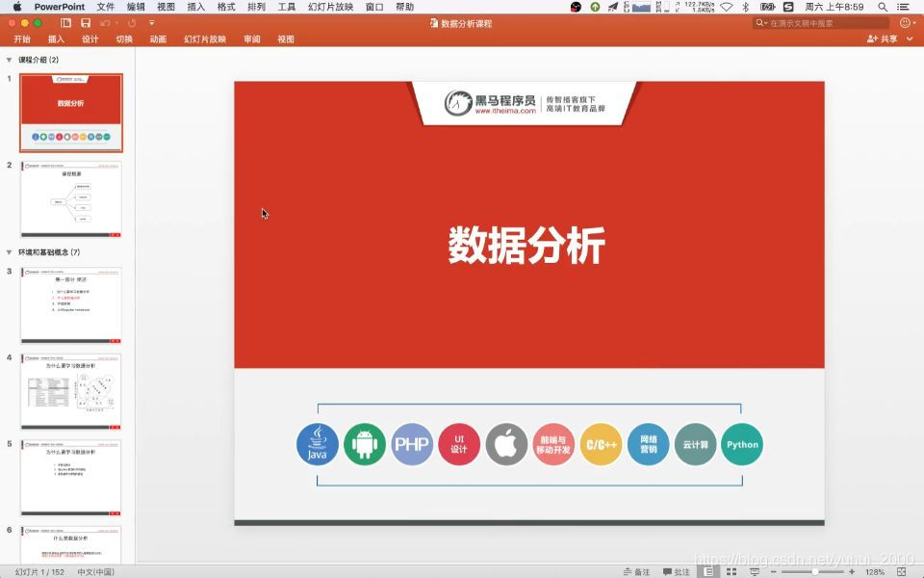This screenshot has height=578, width=924.
Task: Open the undo history dropdown arrow
Action: click(x=116, y=23)
